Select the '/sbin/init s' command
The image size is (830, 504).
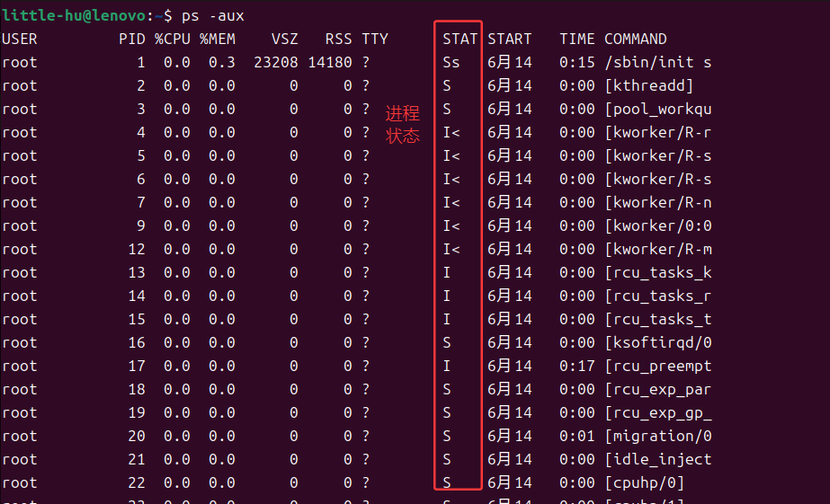[x=658, y=62]
